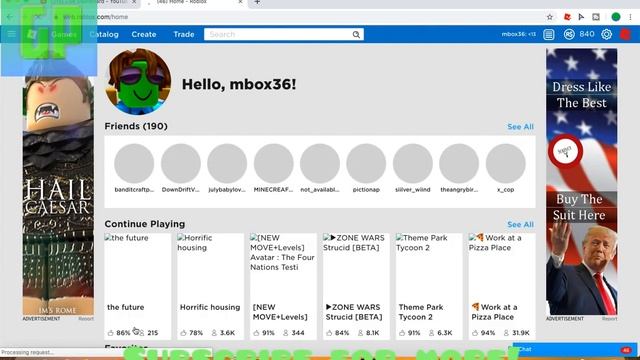Click the flag-shaped browser extension icon

click(x=581, y=17)
